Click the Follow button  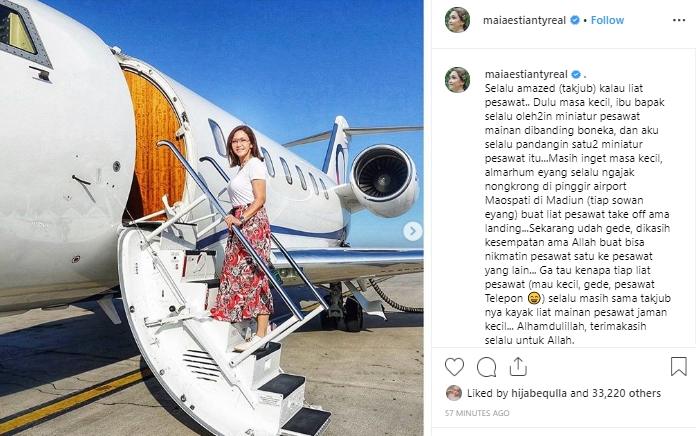607,20
